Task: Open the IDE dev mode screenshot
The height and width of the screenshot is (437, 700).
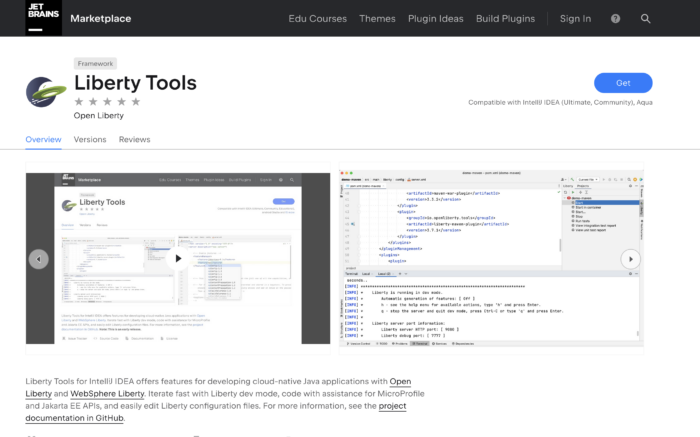Action: (491, 258)
